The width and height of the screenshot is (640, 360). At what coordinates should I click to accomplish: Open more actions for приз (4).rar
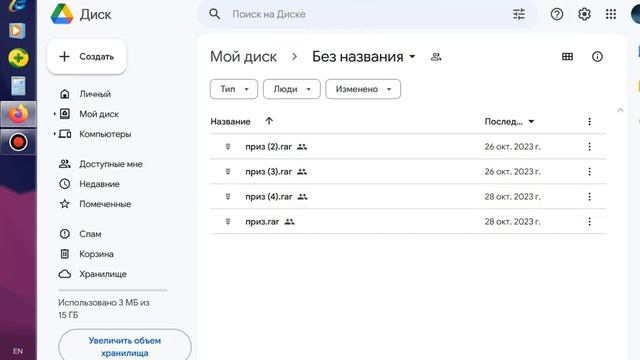click(x=589, y=196)
